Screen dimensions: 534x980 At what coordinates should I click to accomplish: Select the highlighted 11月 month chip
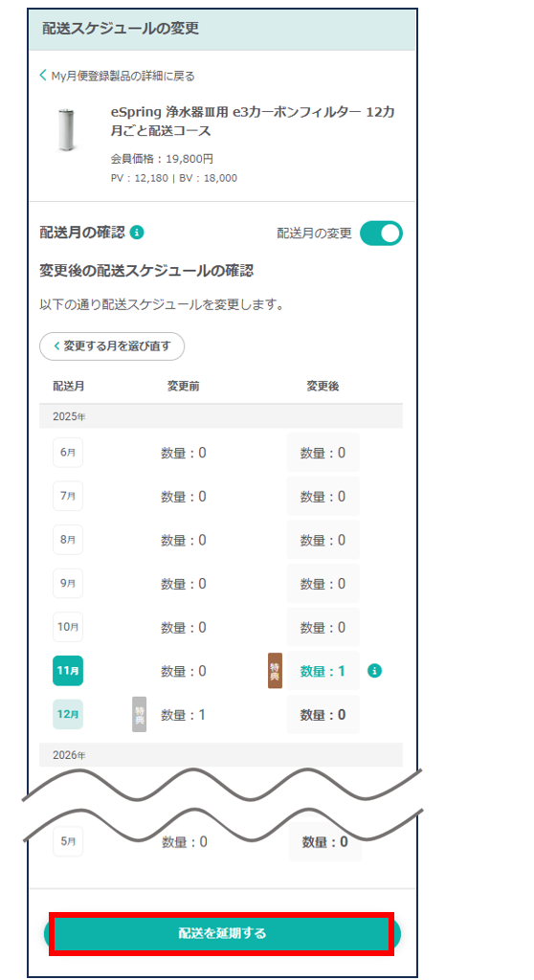pyautogui.click(x=68, y=671)
